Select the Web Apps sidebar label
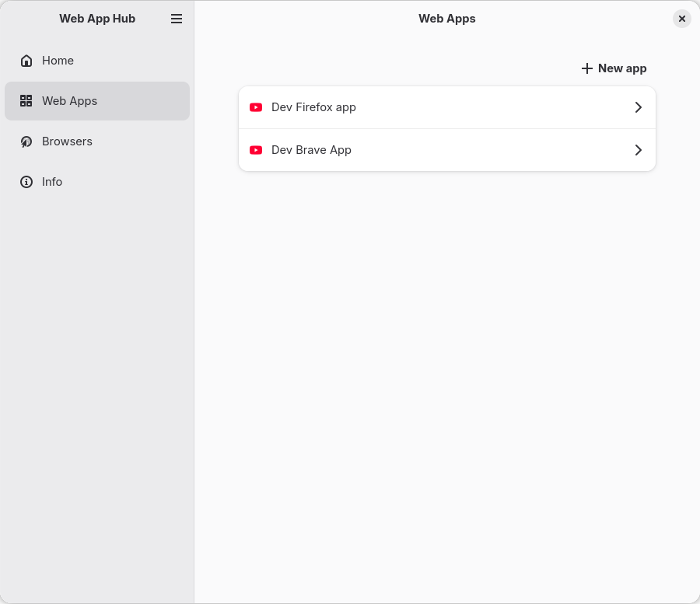 point(69,101)
